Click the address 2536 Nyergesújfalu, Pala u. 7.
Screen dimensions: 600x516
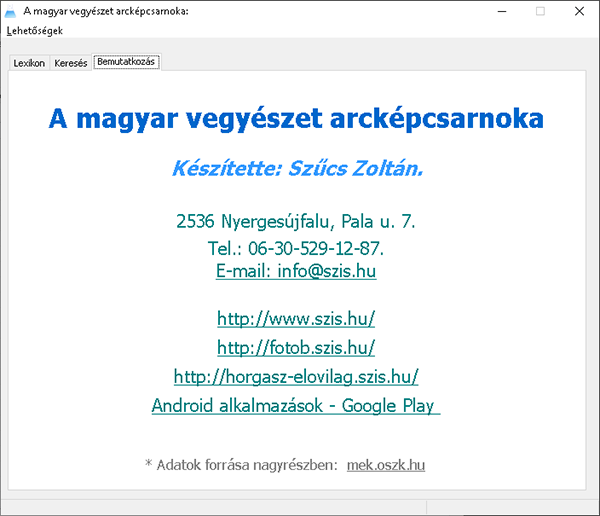tap(296, 221)
